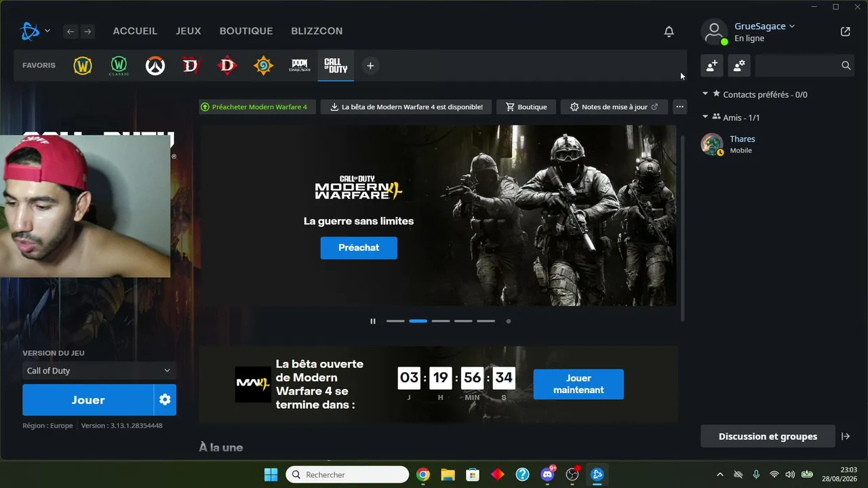Open the volume control in system tray

[790, 474]
